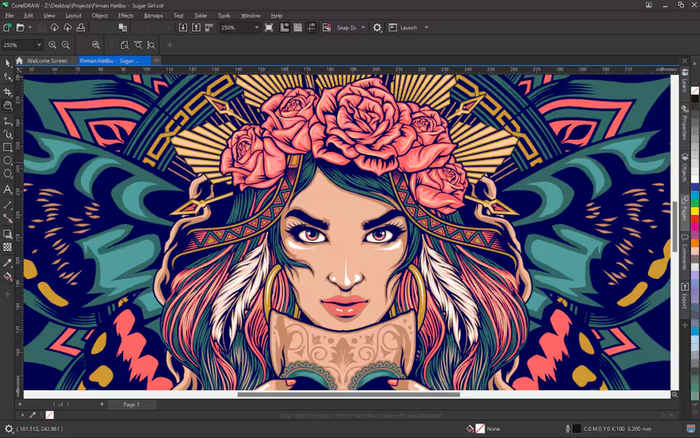Select the Pick tool in toolbox
Image resolution: width=700 pixels, height=438 pixels.
click(8, 62)
